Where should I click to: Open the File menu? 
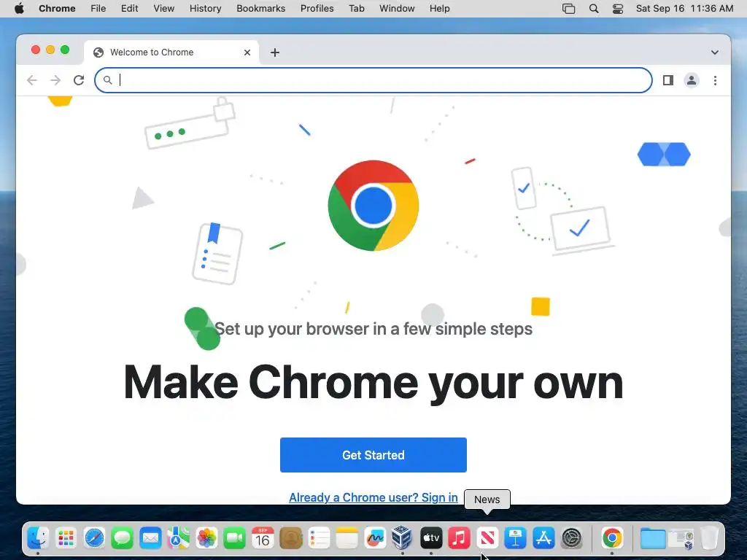coord(98,9)
